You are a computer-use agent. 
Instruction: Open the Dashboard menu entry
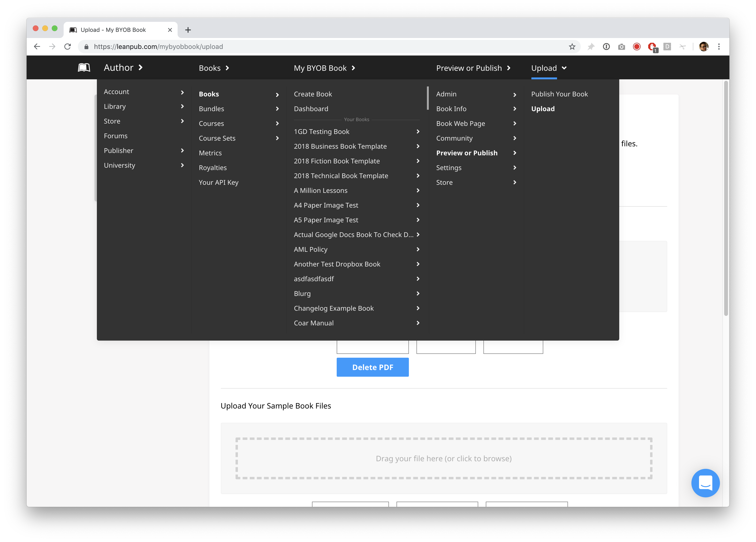coord(311,109)
